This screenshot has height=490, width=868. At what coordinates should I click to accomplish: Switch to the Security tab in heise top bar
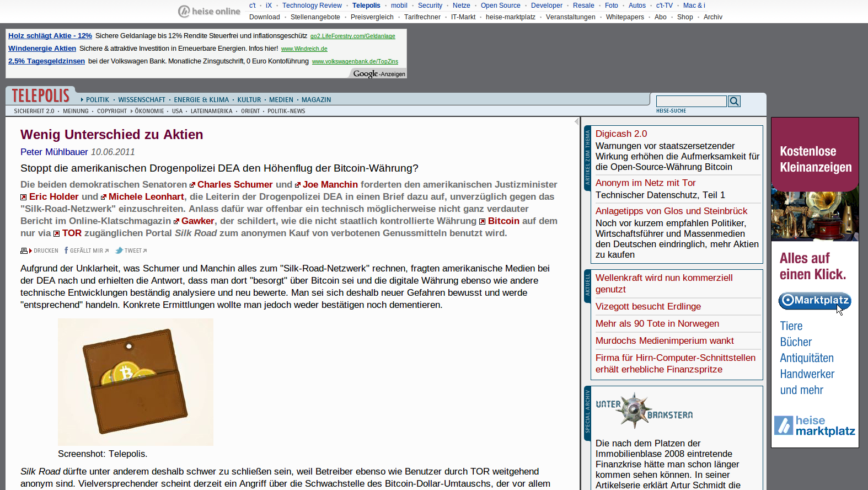click(x=430, y=6)
